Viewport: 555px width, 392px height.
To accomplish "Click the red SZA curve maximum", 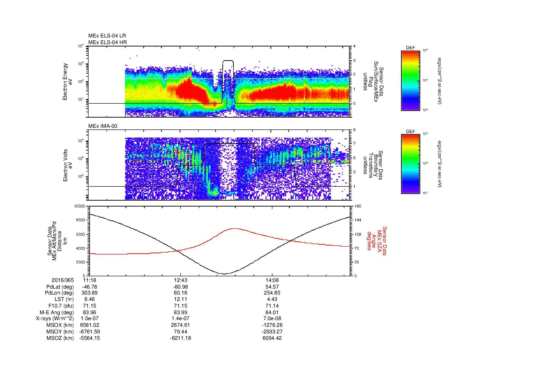I will click(234, 228).
